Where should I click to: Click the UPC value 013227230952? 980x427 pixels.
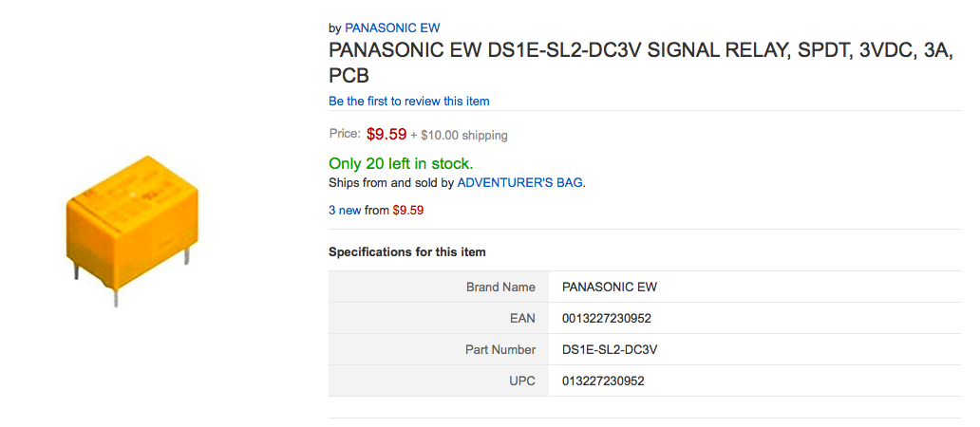[x=603, y=381]
